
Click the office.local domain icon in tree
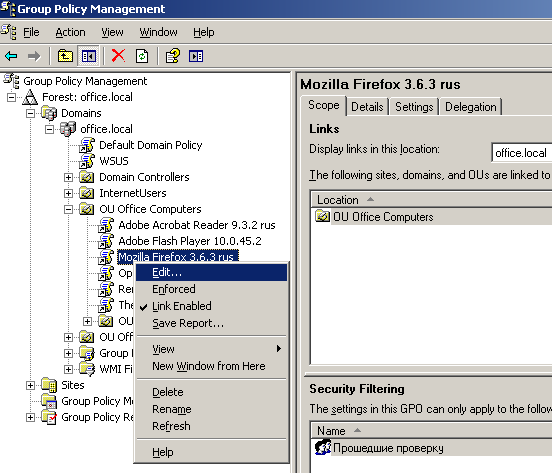pos(68,129)
